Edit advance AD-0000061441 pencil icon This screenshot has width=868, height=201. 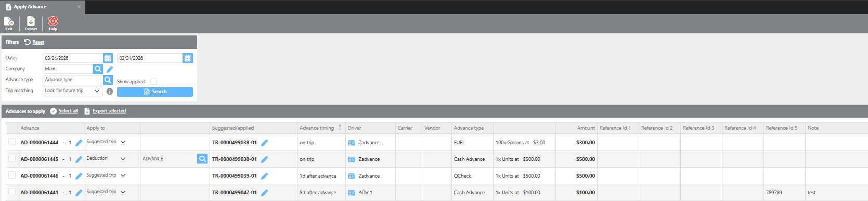(x=79, y=193)
